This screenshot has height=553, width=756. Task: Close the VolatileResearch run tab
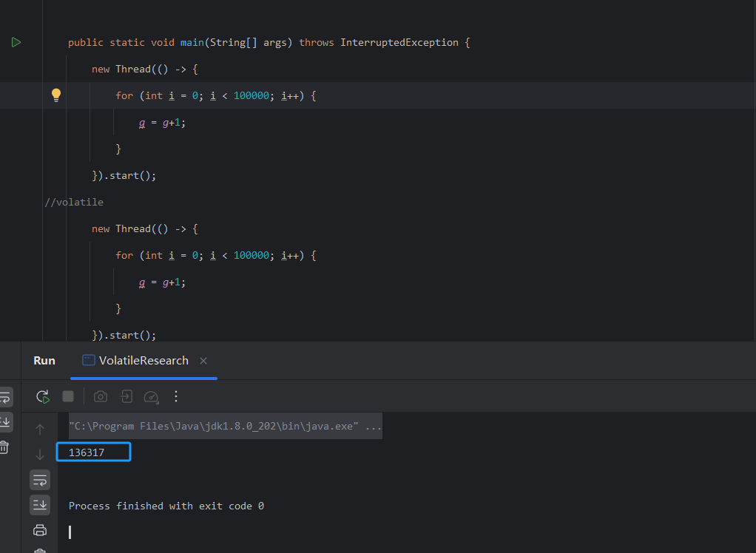click(203, 361)
